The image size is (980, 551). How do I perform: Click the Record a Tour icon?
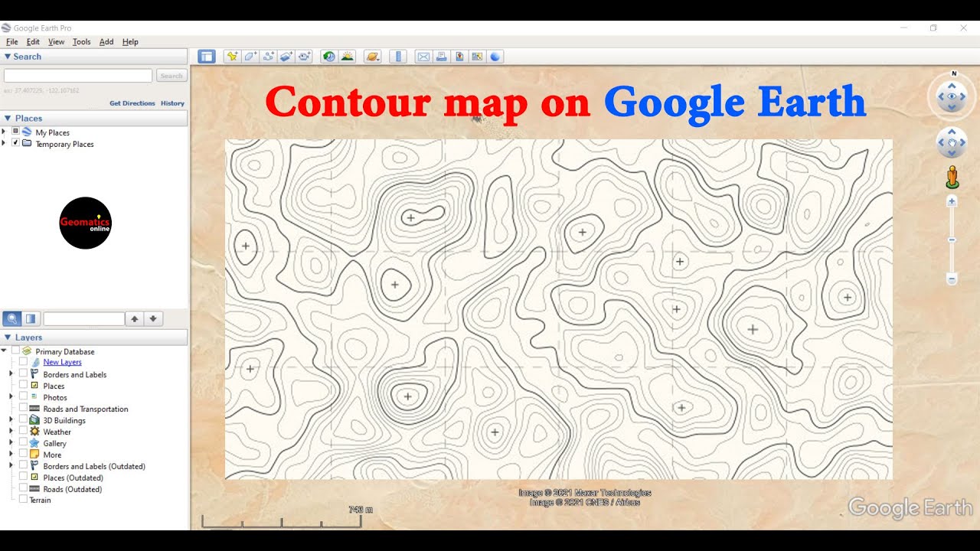305,56
